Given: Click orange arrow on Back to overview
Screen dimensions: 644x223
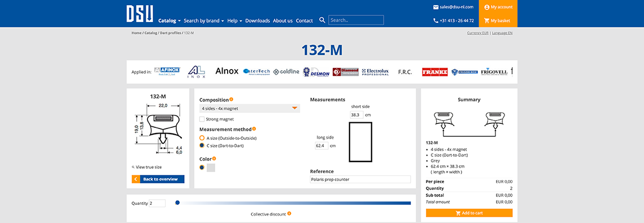Looking at the screenshot, I should tap(136, 179).
